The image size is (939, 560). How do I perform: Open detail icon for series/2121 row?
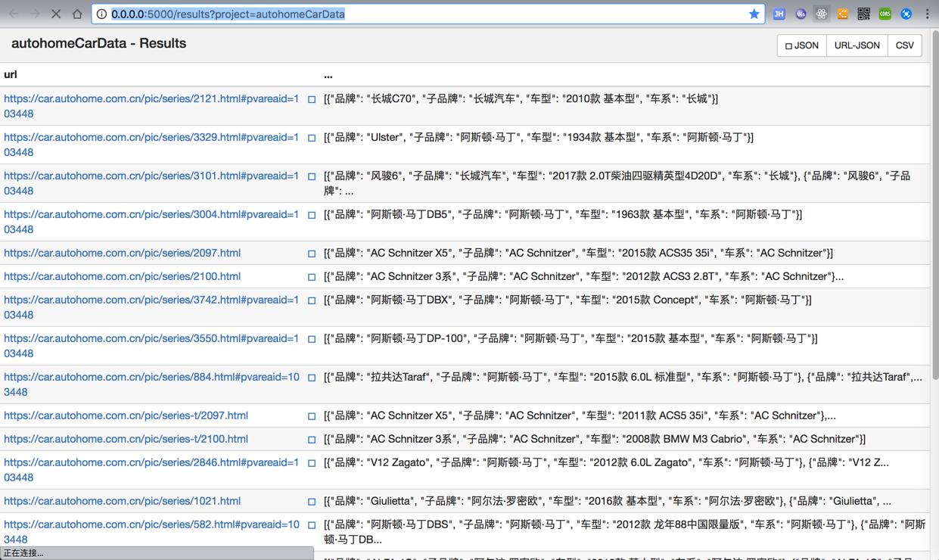(x=312, y=99)
